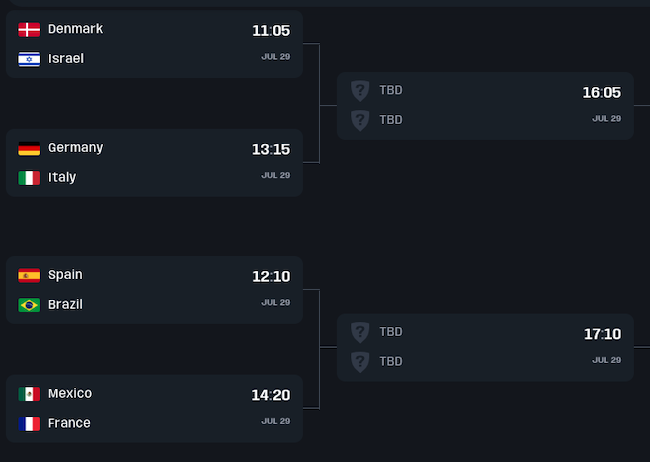Click the Germany flag icon
This screenshot has width=650, height=462.
tap(29, 148)
